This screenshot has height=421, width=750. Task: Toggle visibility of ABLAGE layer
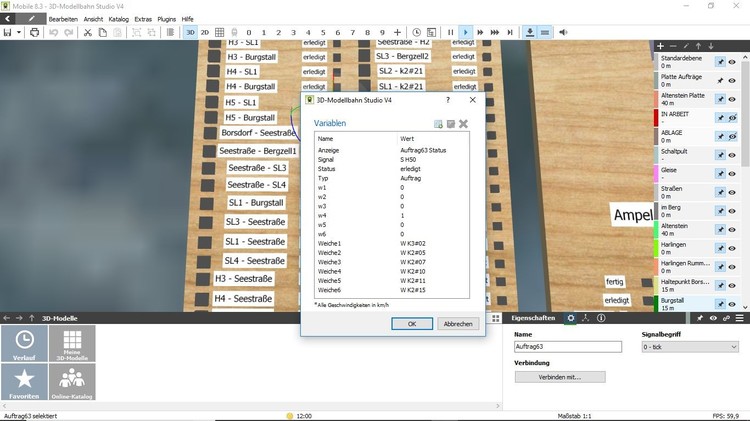coord(732,136)
